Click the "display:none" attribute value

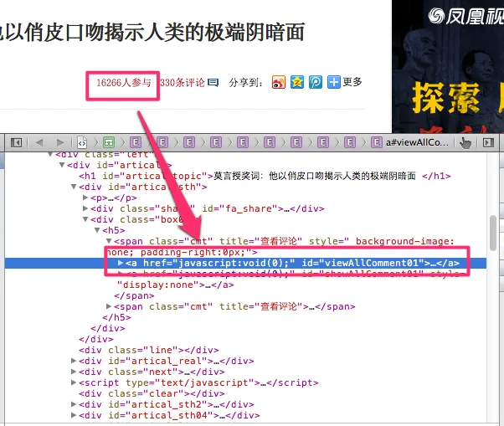161,285
